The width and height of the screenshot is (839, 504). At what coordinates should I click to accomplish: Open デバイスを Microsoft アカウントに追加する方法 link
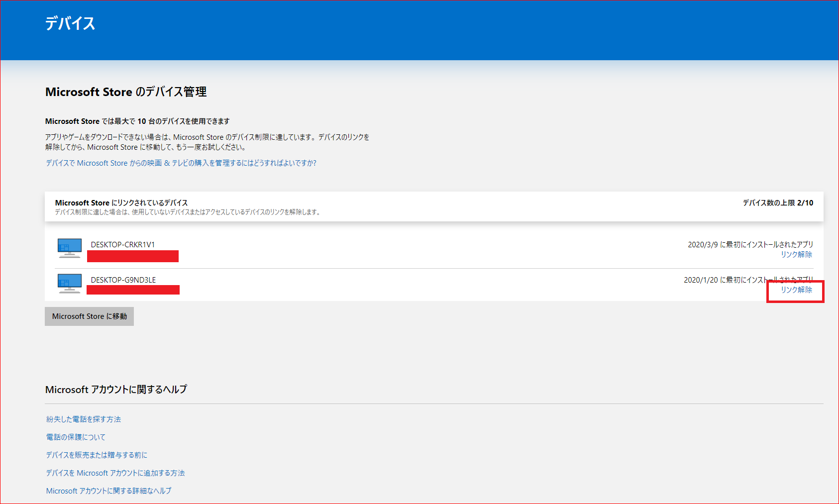[115, 473]
